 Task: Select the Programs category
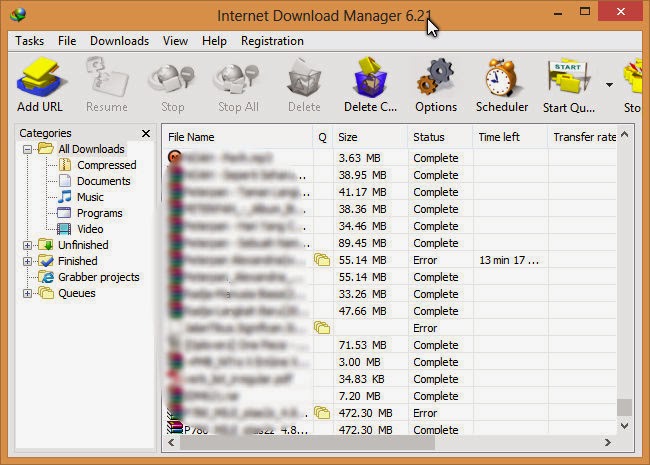[99, 213]
